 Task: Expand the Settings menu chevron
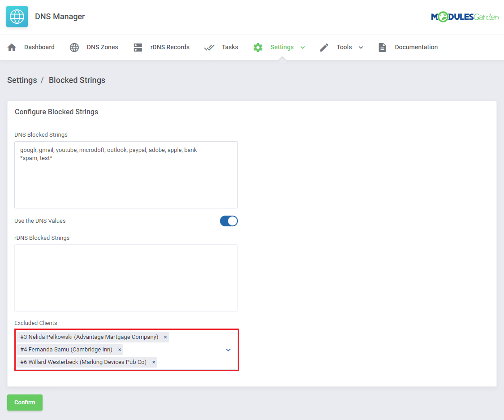point(303,48)
